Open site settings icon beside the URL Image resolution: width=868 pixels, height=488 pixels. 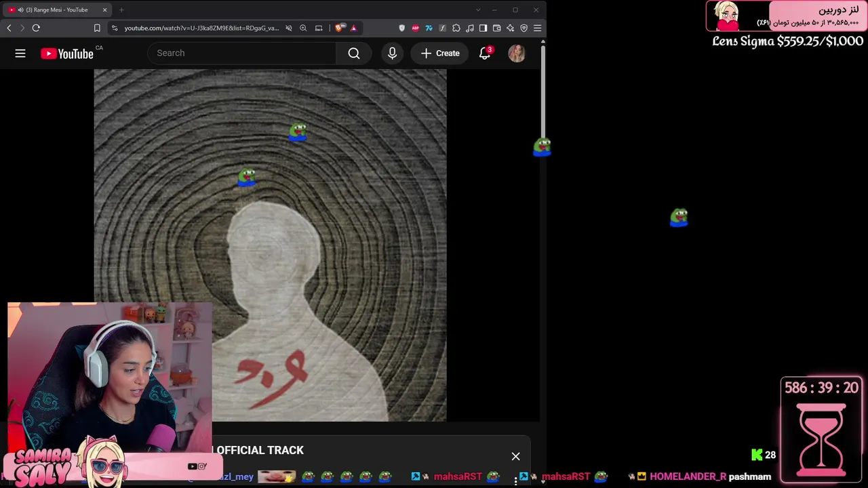click(x=115, y=28)
